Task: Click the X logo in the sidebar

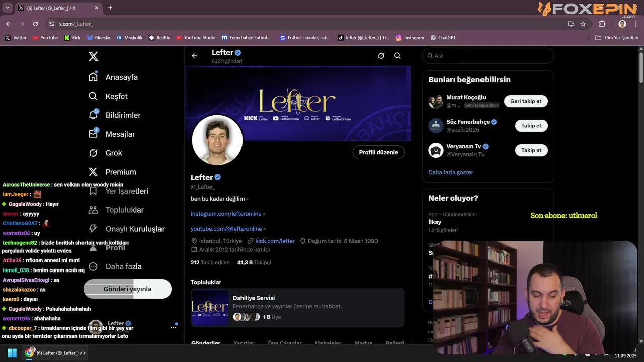Action: coord(93,56)
